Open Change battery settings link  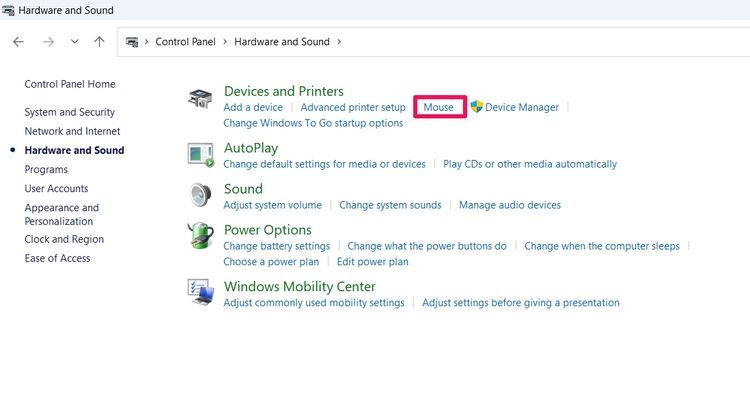[x=276, y=246]
